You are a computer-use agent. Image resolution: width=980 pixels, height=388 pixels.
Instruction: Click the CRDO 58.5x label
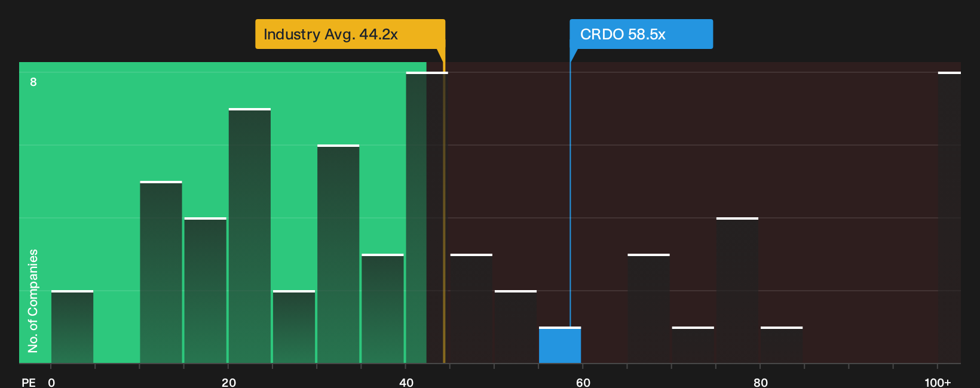(641, 34)
